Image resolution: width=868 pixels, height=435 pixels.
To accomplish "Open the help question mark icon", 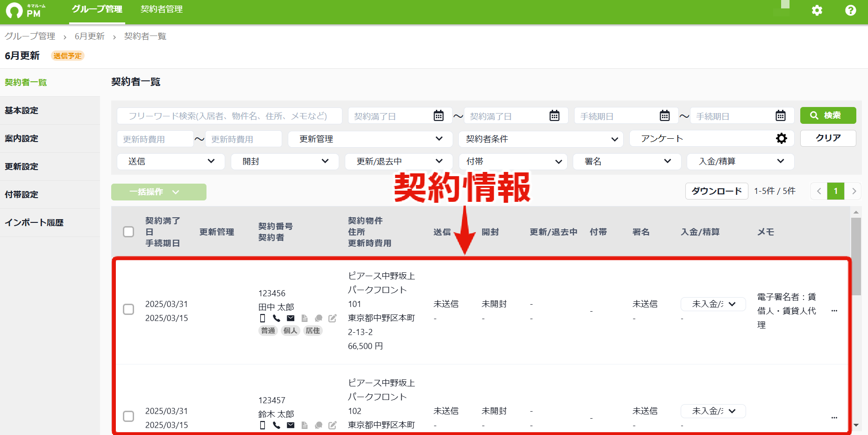I will pyautogui.click(x=851, y=10).
